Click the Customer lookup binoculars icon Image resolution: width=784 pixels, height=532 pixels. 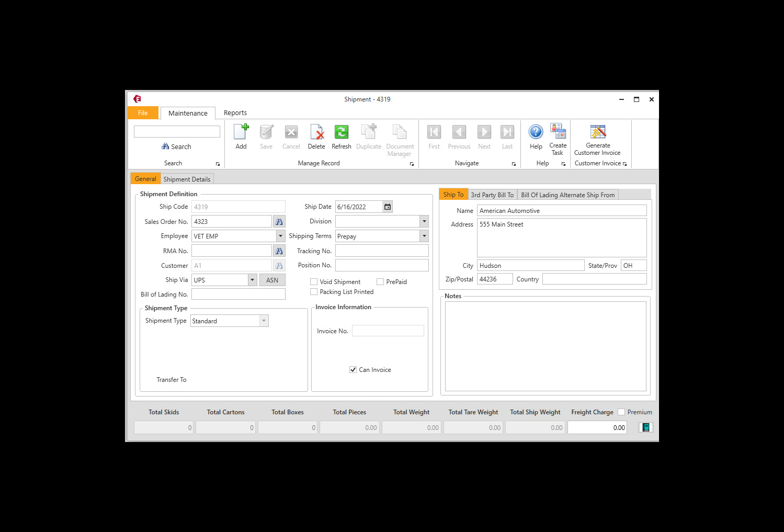coord(279,265)
